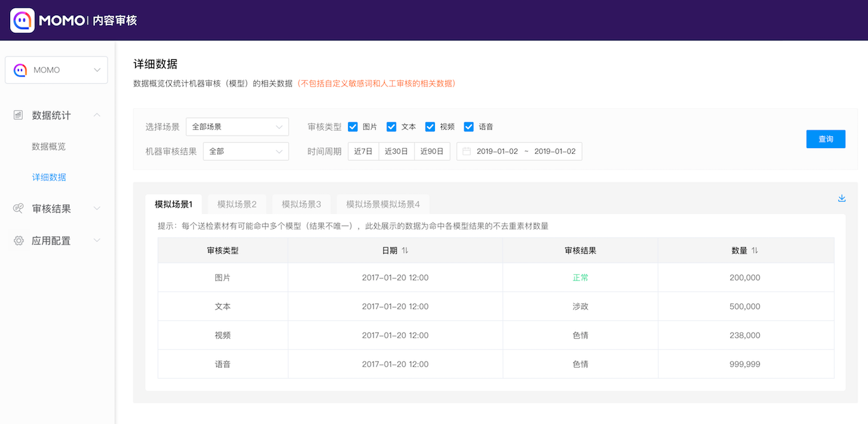Click calendar icon in date range field

coord(466,151)
